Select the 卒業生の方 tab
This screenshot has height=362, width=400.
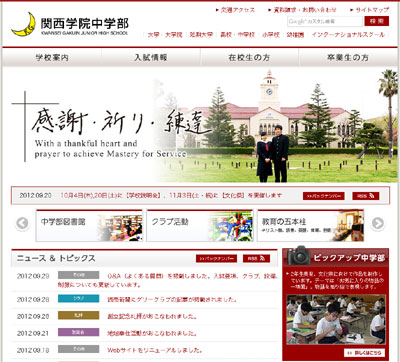coord(348,57)
